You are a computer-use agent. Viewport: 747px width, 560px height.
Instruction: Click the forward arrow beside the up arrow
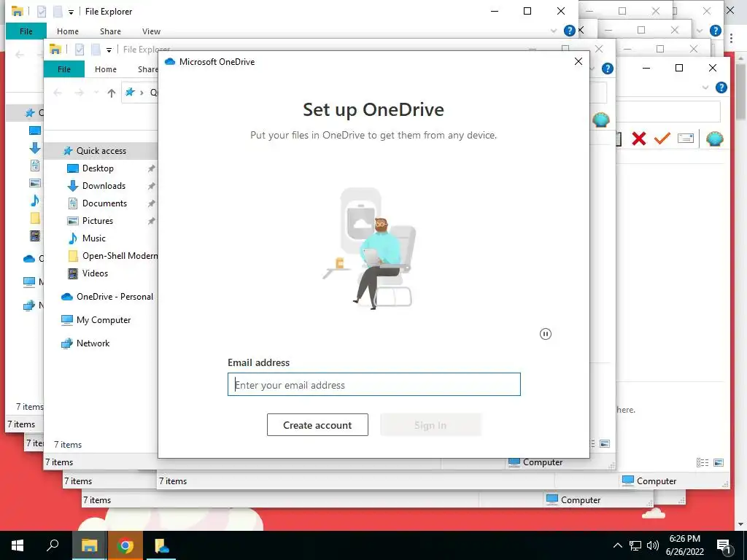(79, 93)
